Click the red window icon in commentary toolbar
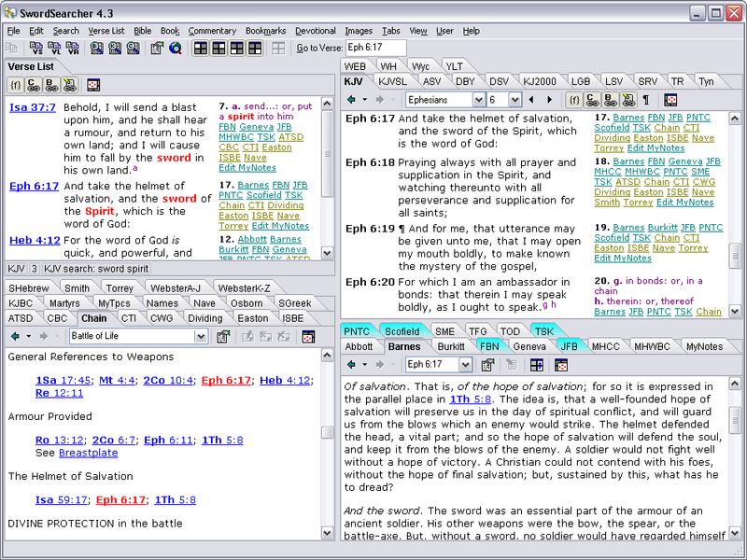The image size is (747, 560). pos(561,365)
